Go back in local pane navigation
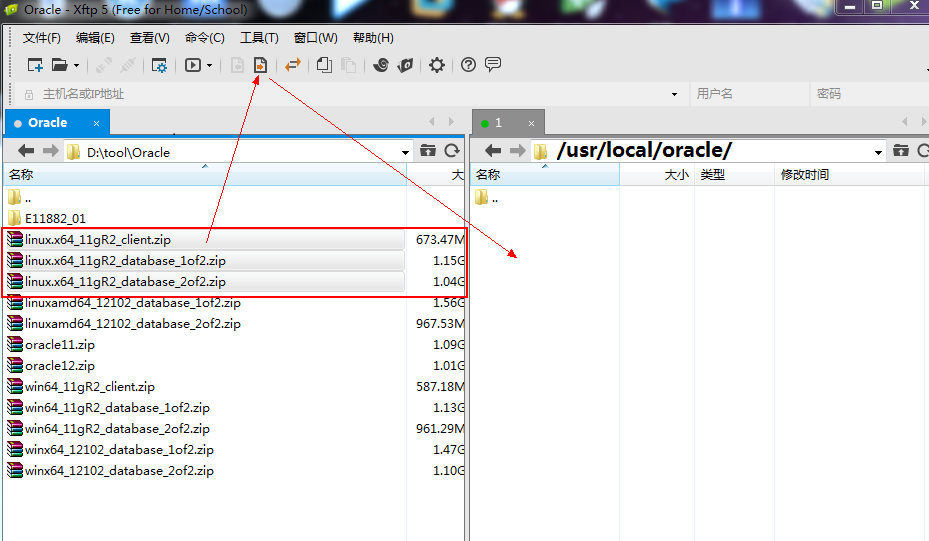Image resolution: width=929 pixels, height=541 pixels. click(26, 151)
